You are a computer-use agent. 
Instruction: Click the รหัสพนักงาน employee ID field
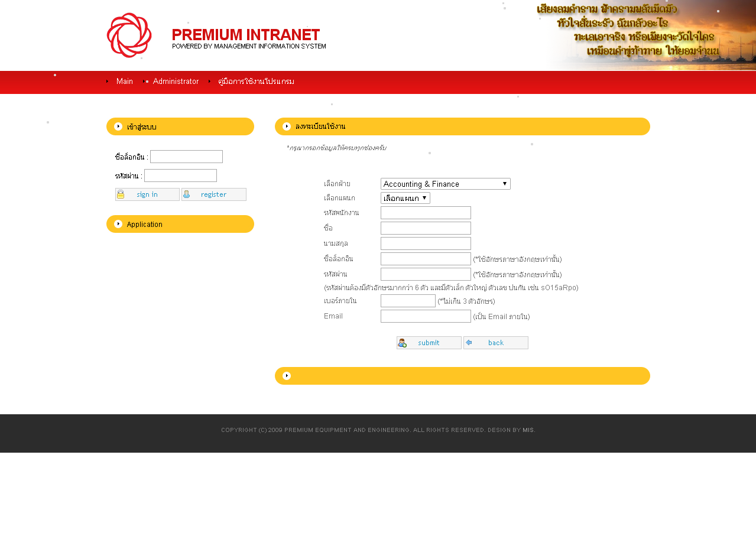click(426, 213)
